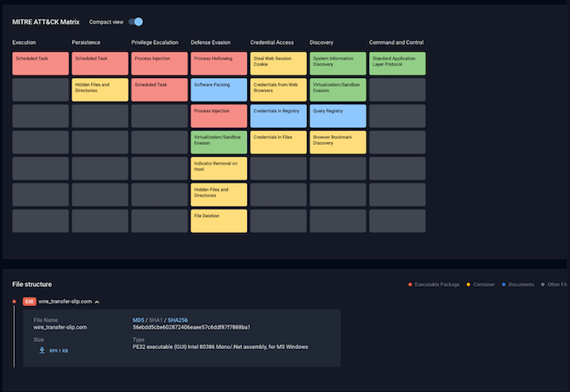Switch hash display to MD5
The image size is (570, 392).
click(139, 320)
